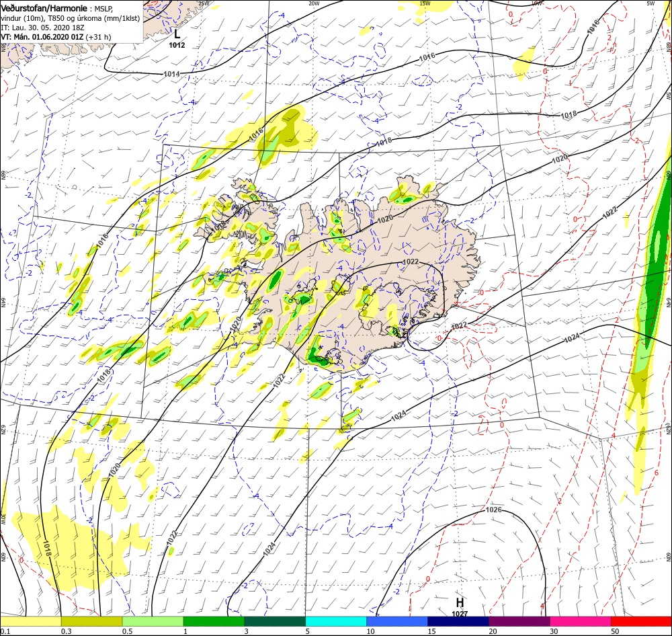Click the low pressure 'L' symbol
Viewport: 672px width, 636px height.
177,34
